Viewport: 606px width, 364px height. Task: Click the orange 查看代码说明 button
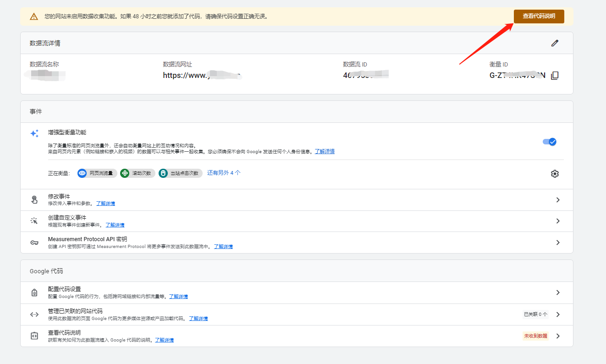click(x=539, y=16)
